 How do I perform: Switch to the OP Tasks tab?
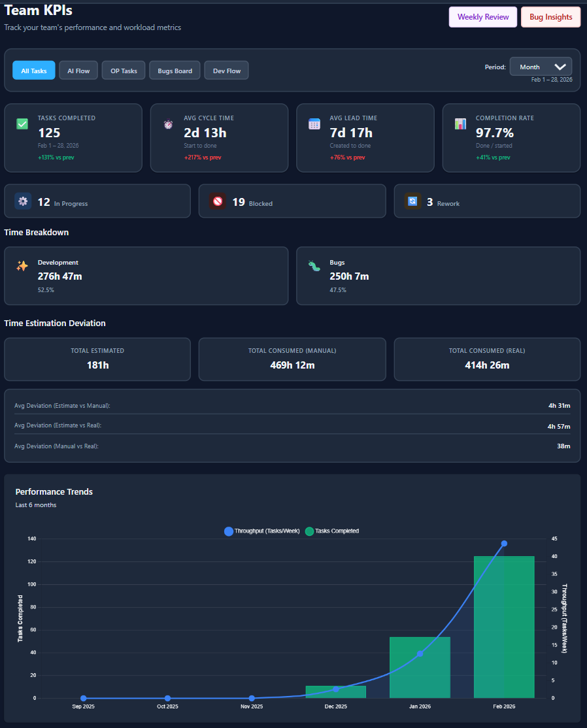point(124,71)
